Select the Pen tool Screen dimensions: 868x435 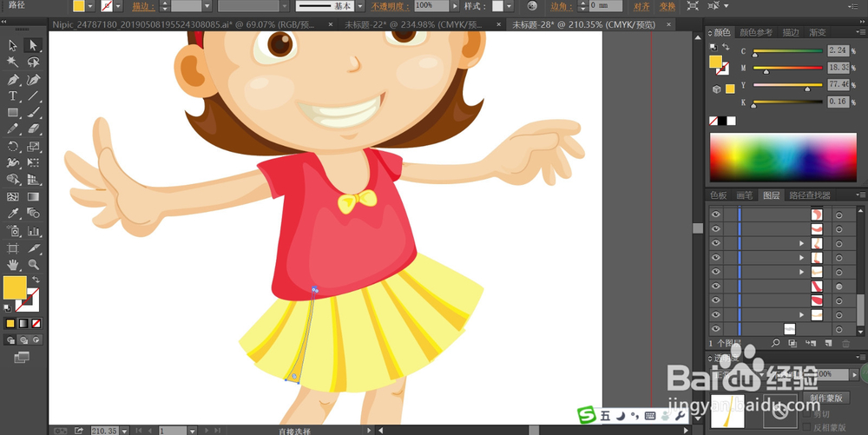(x=13, y=80)
